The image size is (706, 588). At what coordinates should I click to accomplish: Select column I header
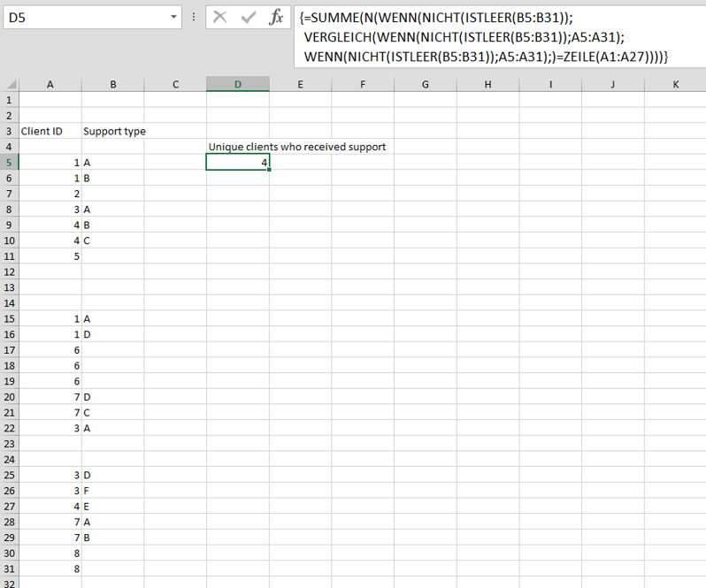click(x=550, y=84)
